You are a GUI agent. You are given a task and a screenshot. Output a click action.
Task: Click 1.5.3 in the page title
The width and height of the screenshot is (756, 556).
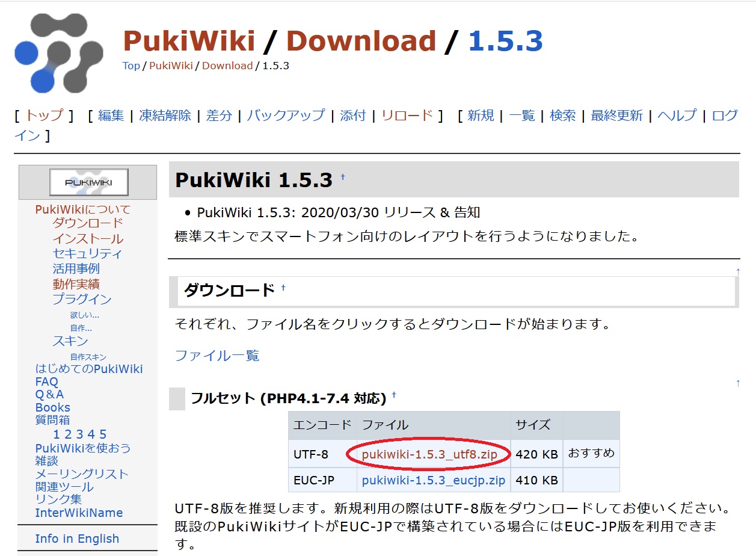click(505, 41)
